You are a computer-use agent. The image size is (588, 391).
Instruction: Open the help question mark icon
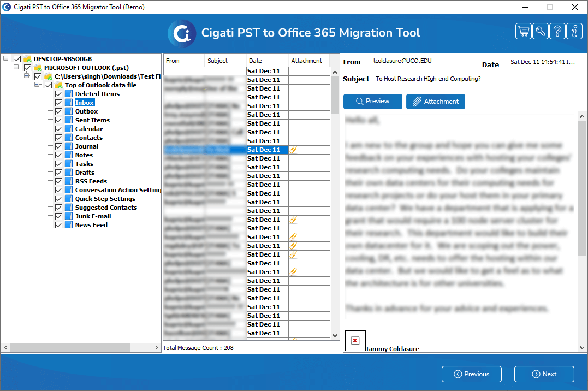pos(557,31)
